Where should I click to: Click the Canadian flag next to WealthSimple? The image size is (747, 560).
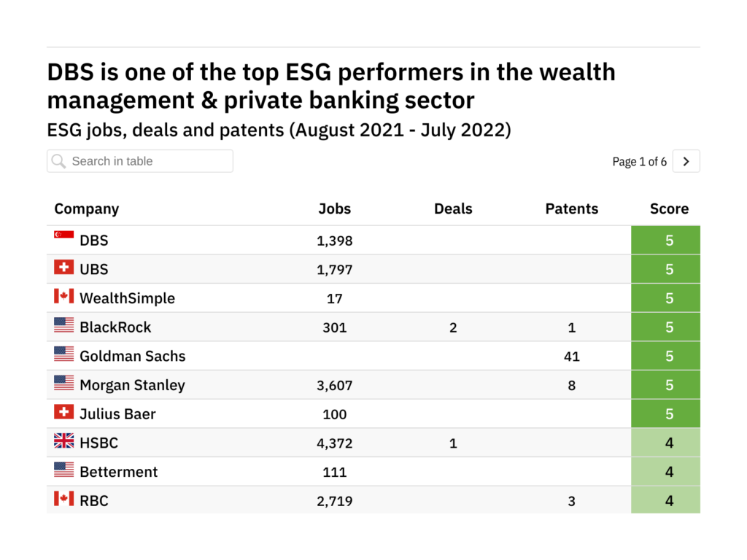tap(64, 297)
